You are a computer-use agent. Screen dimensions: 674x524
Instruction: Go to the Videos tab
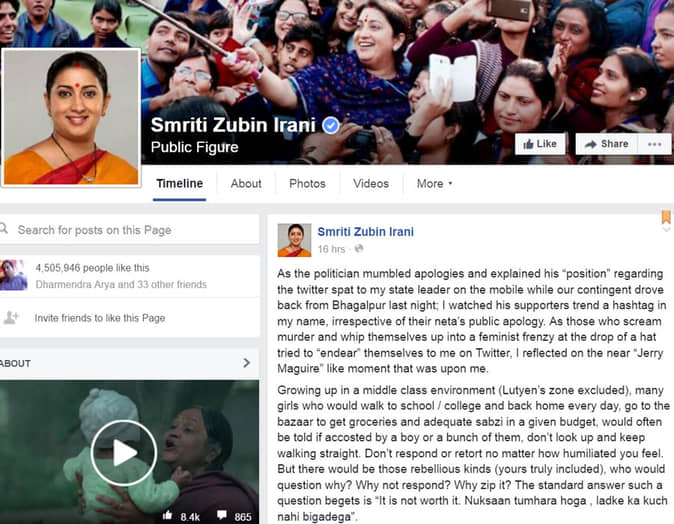pos(371,184)
